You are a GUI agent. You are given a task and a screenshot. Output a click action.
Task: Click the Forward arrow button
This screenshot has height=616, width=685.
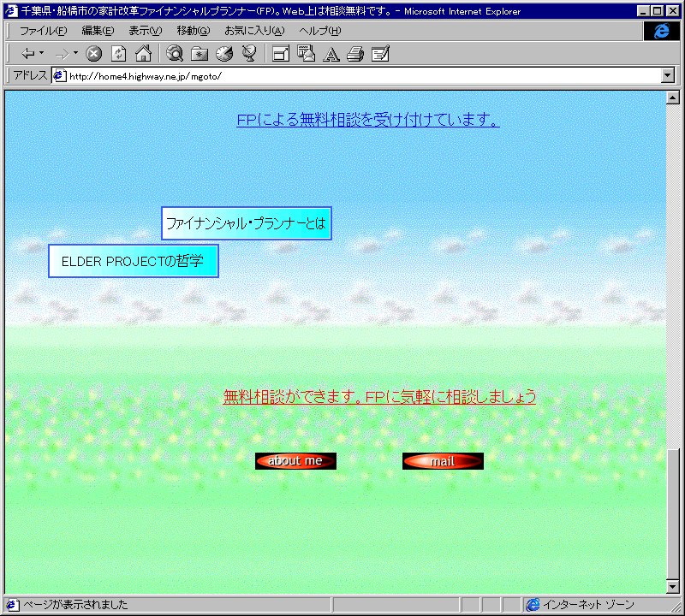[x=63, y=54]
